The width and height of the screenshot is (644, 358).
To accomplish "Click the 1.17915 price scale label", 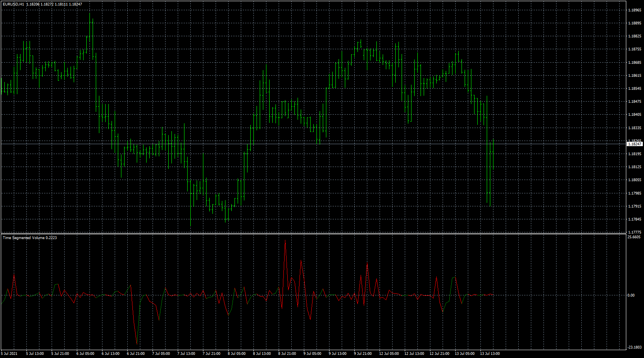I will [635, 206].
